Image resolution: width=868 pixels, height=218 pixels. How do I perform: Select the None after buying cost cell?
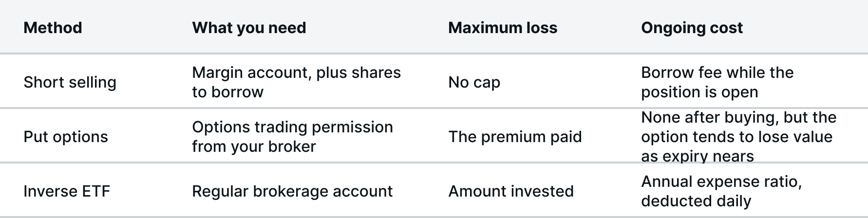[738, 137]
